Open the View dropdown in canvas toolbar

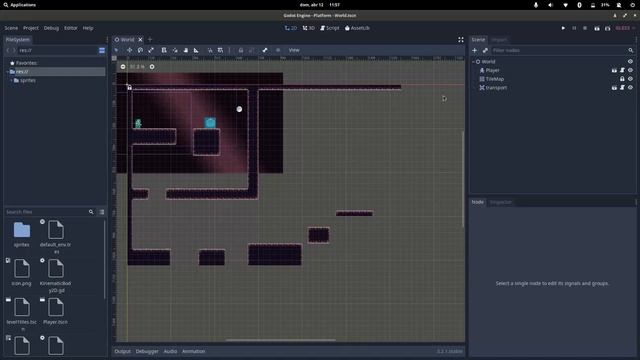(294, 50)
